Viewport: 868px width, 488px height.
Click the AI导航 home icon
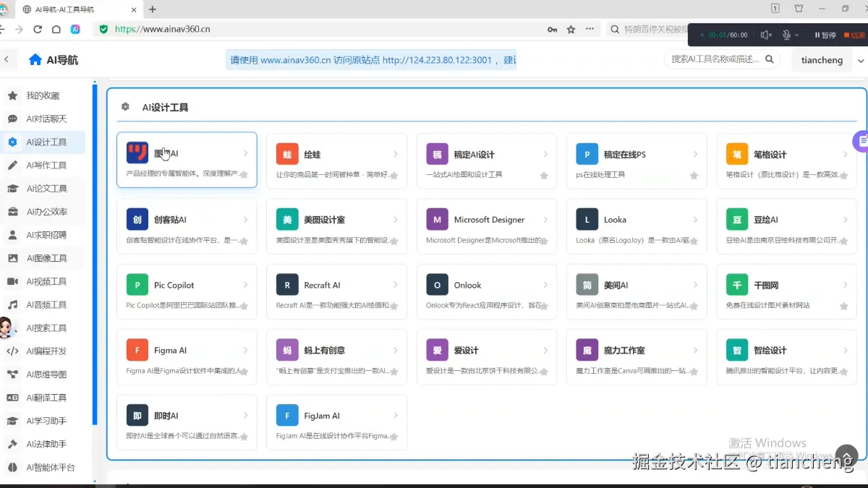pyautogui.click(x=35, y=60)
